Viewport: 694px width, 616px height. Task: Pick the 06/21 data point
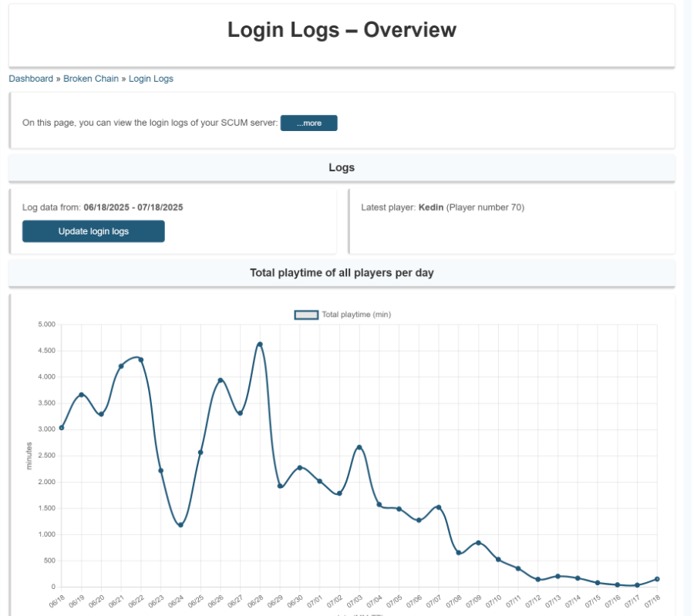(x=121, y=366)
